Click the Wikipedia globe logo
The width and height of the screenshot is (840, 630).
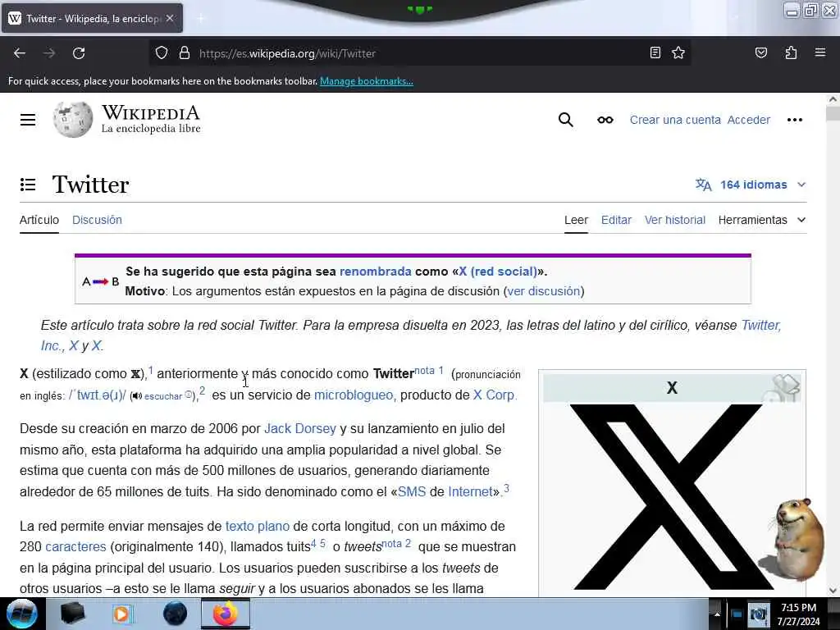pos(73,120)
